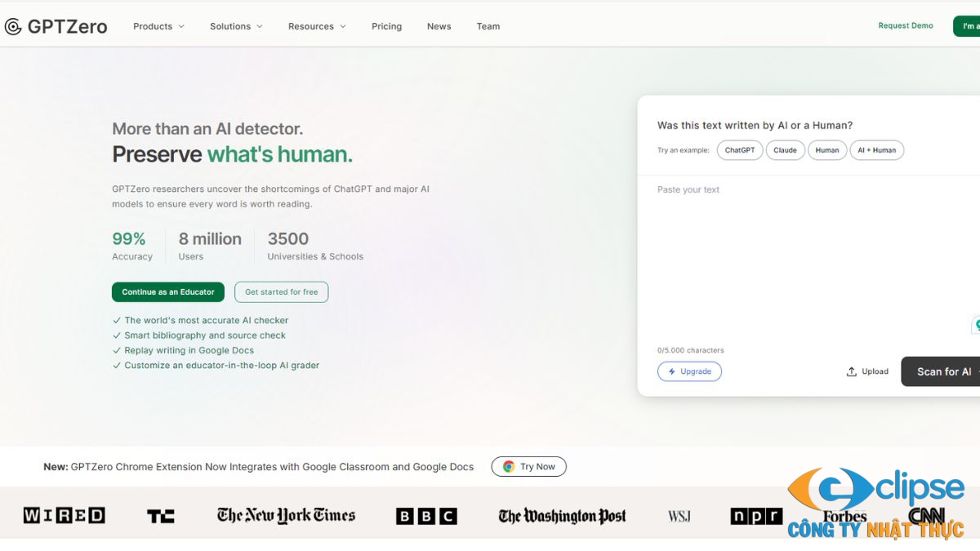Expand the Products dropdown menu
980x551 pixels.
click(x=159, y=26)
